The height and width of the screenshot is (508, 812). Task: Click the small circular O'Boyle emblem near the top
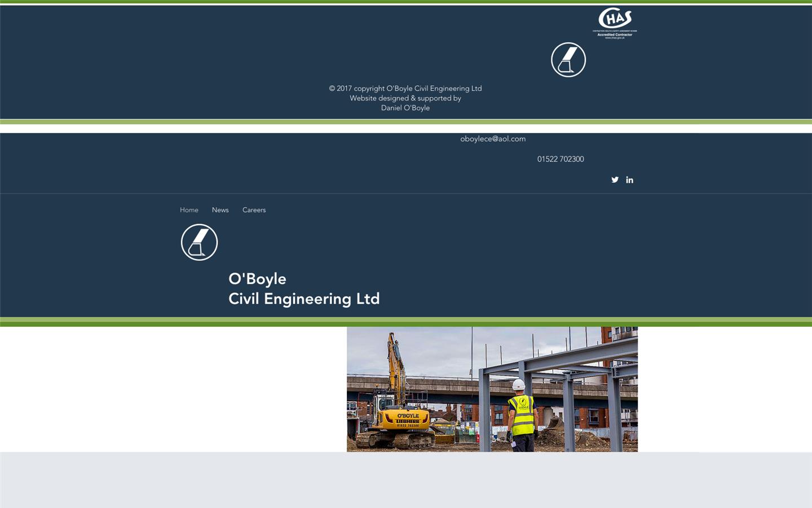pyautogui.click(x=568, y=59)
